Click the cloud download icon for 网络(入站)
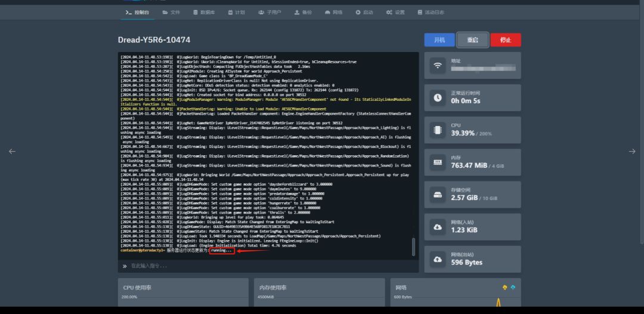 coord(438,227)
